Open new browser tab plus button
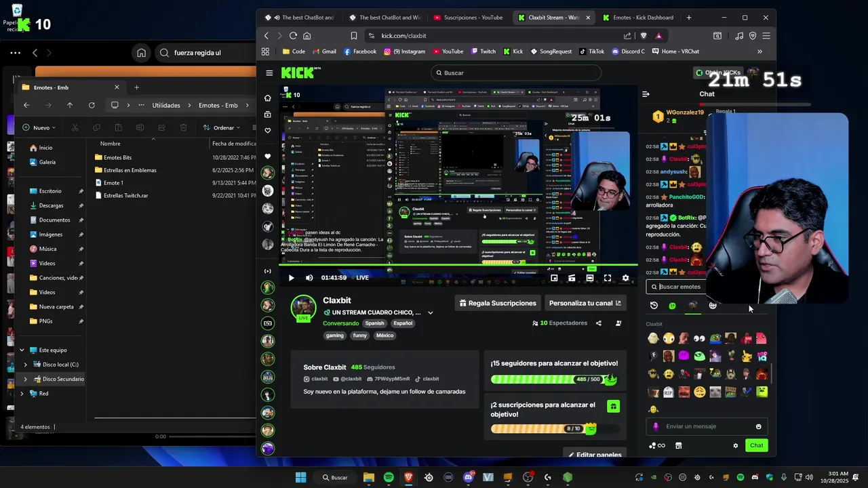Screen dimensions: 868x488 tap(689, 18)
